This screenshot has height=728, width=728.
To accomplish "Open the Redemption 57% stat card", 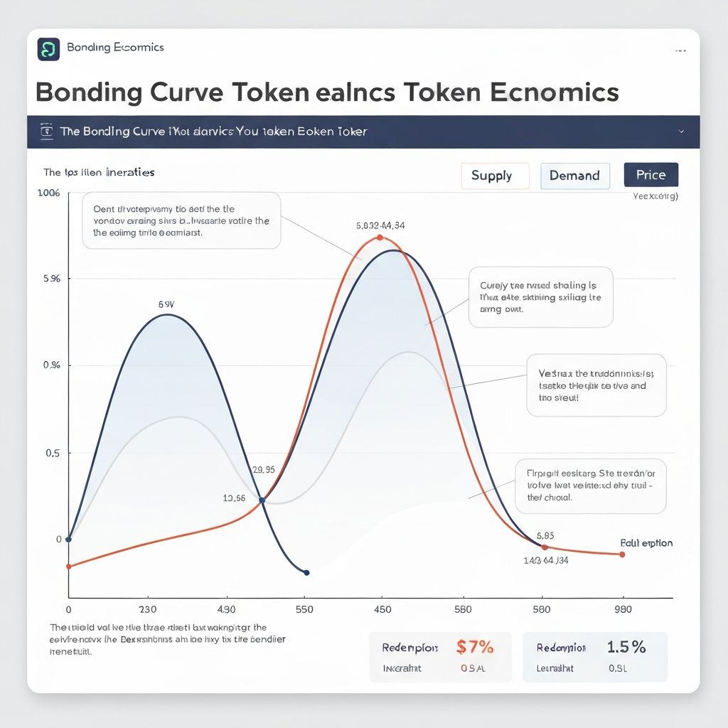I will pos(440,657).
